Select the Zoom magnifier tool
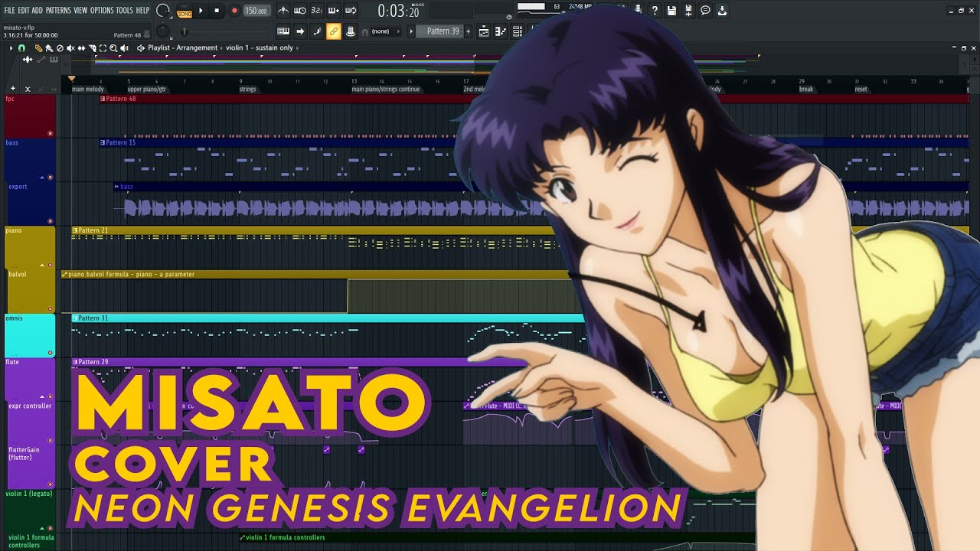 tap(113, 47)
